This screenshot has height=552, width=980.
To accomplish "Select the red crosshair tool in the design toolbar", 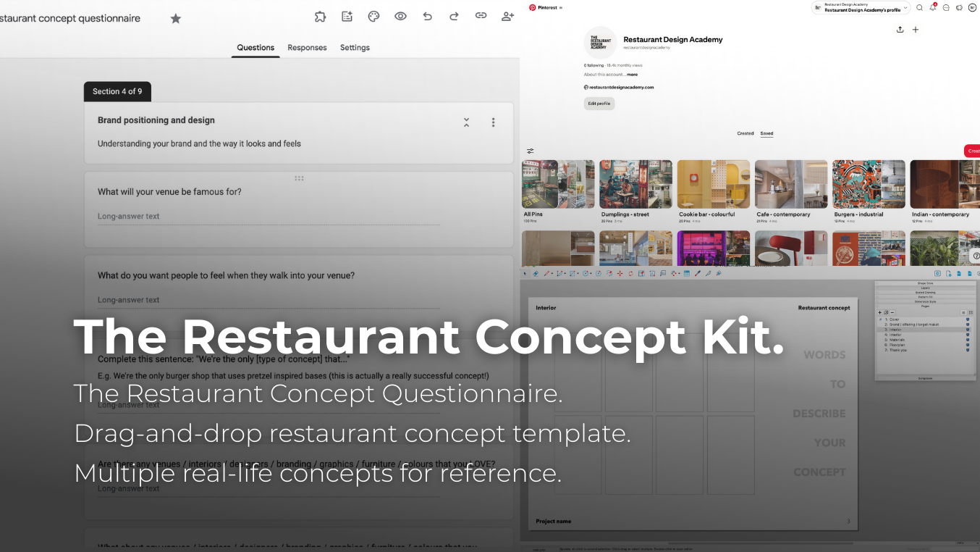I will 620,274.
